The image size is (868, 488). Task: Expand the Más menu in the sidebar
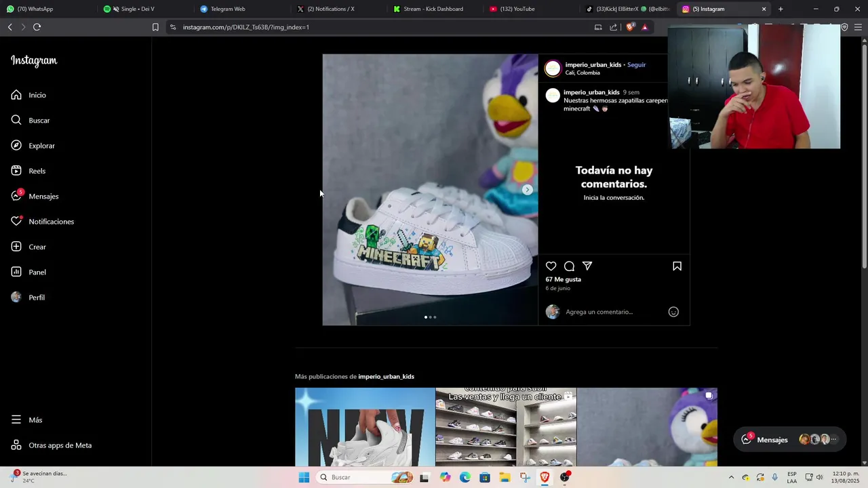point(27,420)
